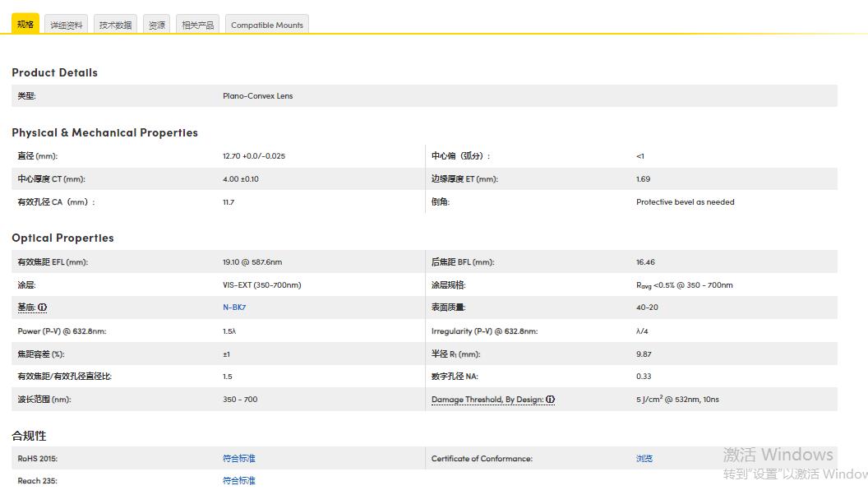Screen dimensions: 868x504
Task: Click the Product Details heading
Action: (54, 72)
